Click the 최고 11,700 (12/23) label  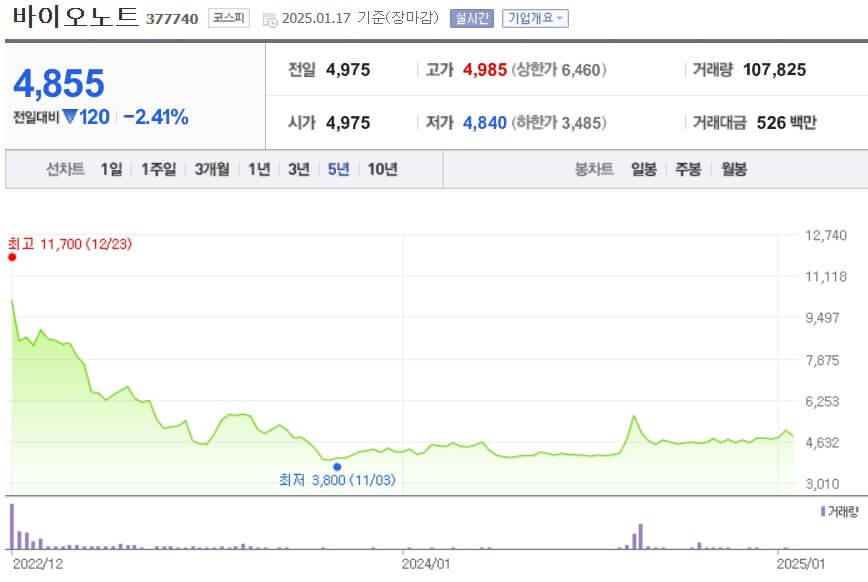point(70,244)
